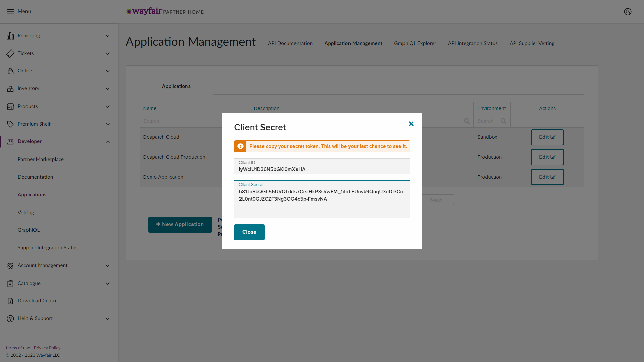This screenshot has height=362, width=644.
Task: Click the Description column search magnifier icon
Action: pyautogui.click(x=467, y=121)
